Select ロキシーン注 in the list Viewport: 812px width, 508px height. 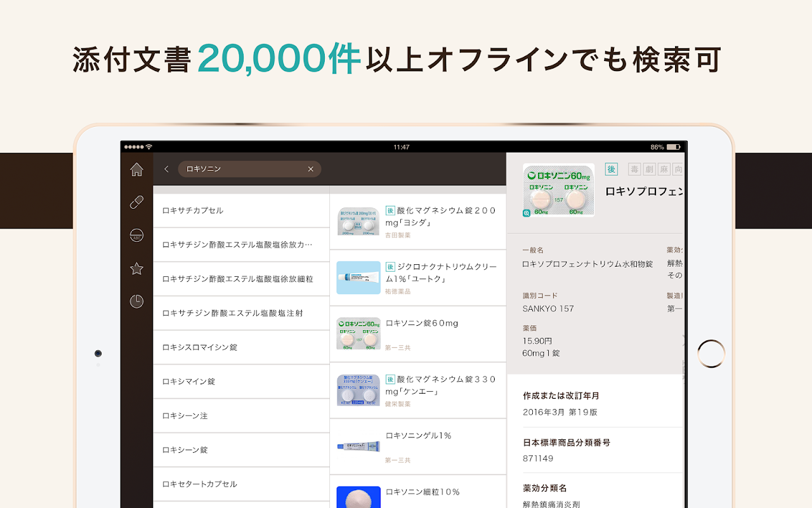[x=241, y=417]
